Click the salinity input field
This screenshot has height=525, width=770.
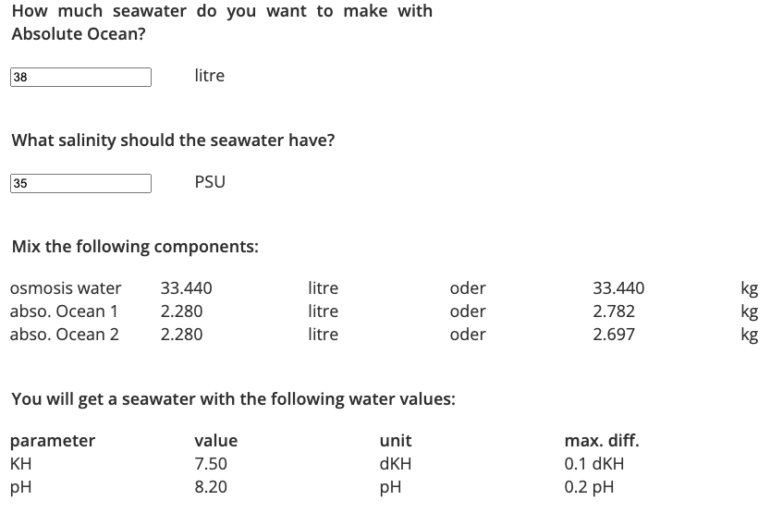tap(81, 183)
